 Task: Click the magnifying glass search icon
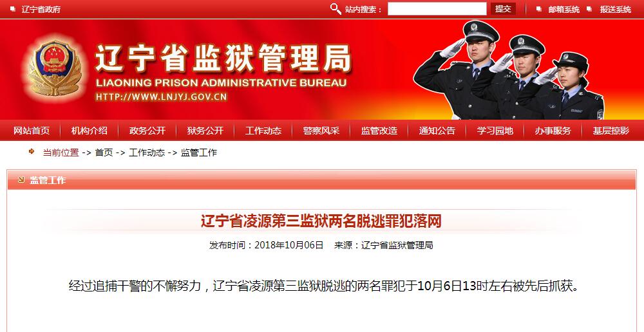(x=336, y=8)
